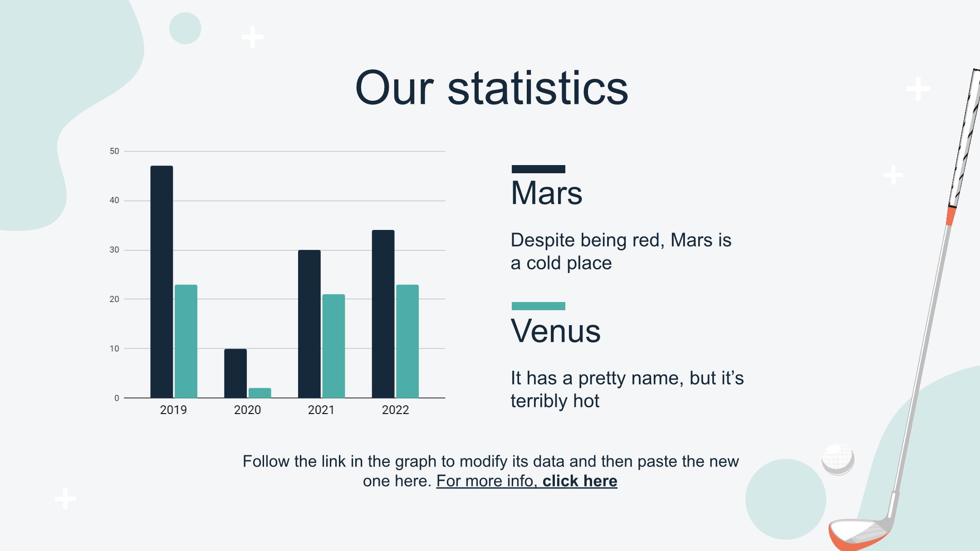The height and width of the screenshot is (551, 980).
Task: Click the 2020 teal bar
Action: 260,393
